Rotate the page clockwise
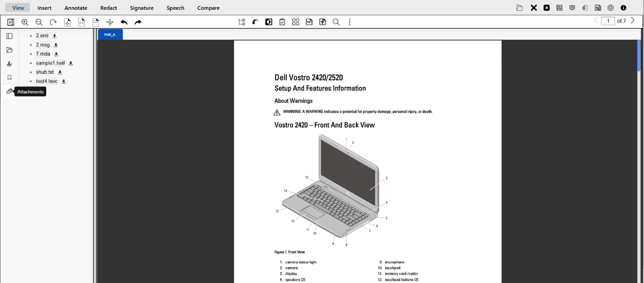644x283 pixels. point(53,22)
